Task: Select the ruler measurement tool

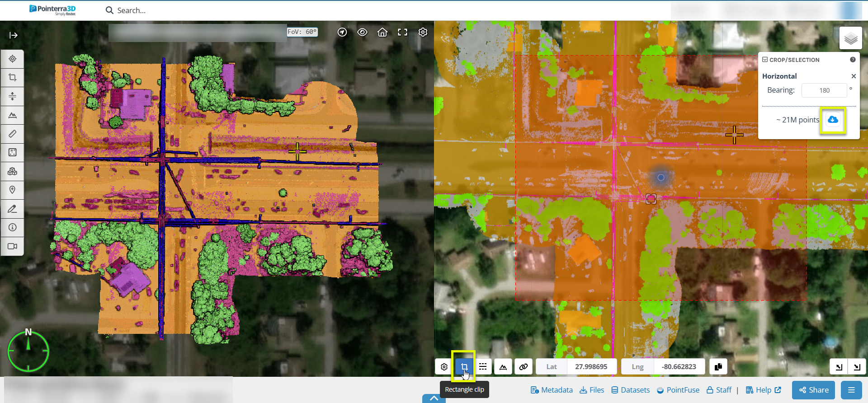Action: [12, 134]
